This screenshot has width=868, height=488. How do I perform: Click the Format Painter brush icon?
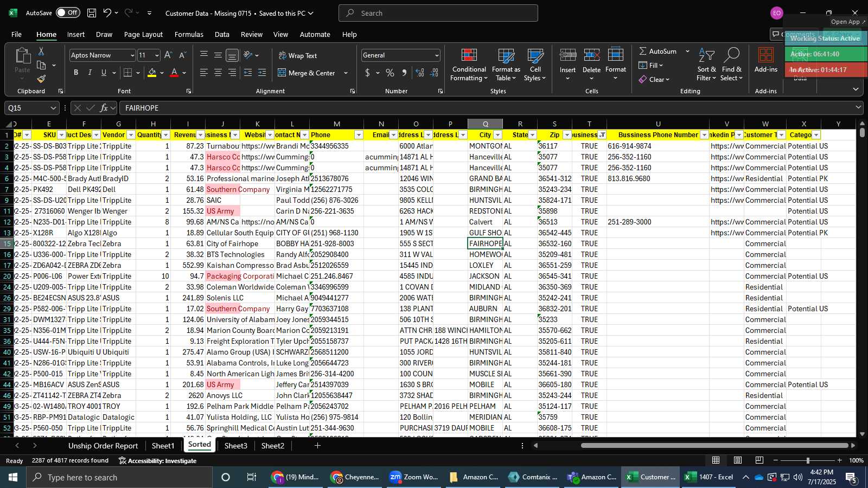(x=41, y=79)
